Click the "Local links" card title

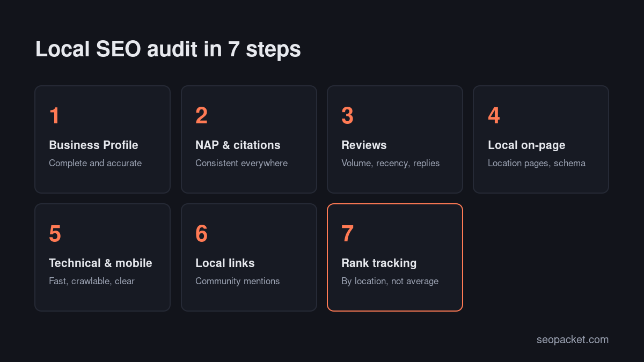[x=225, y=263]
